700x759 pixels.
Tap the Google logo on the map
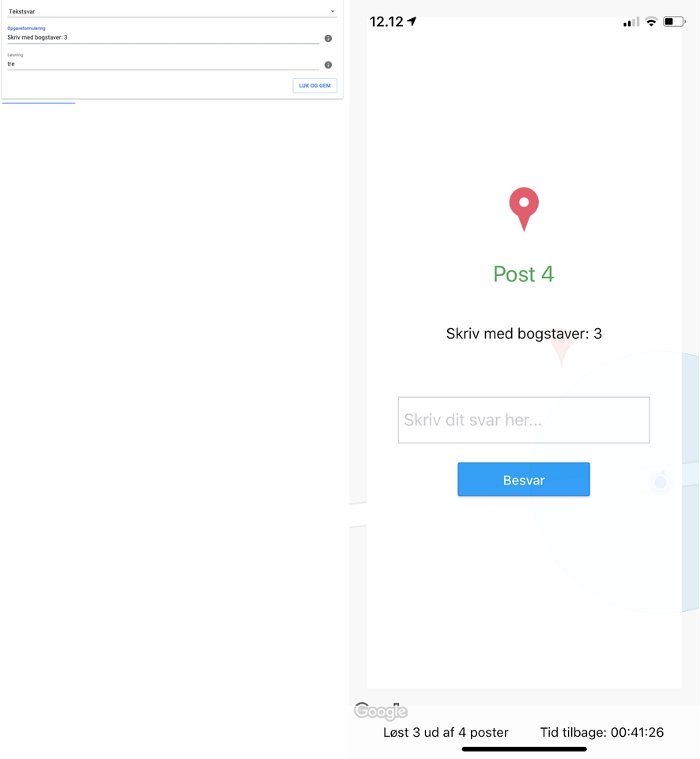pos(381,711)
